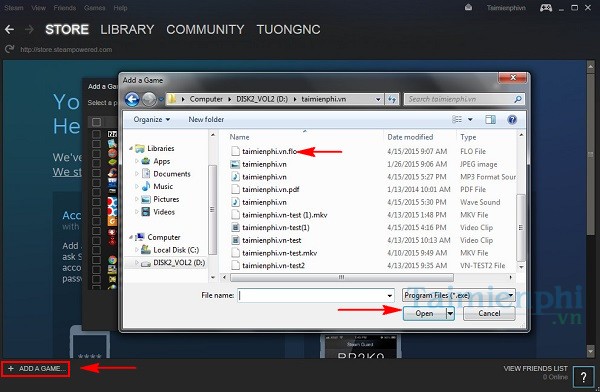Click the Cancel button
The height and width of the screenshot is (392, 600).
(x=489, y=314)
